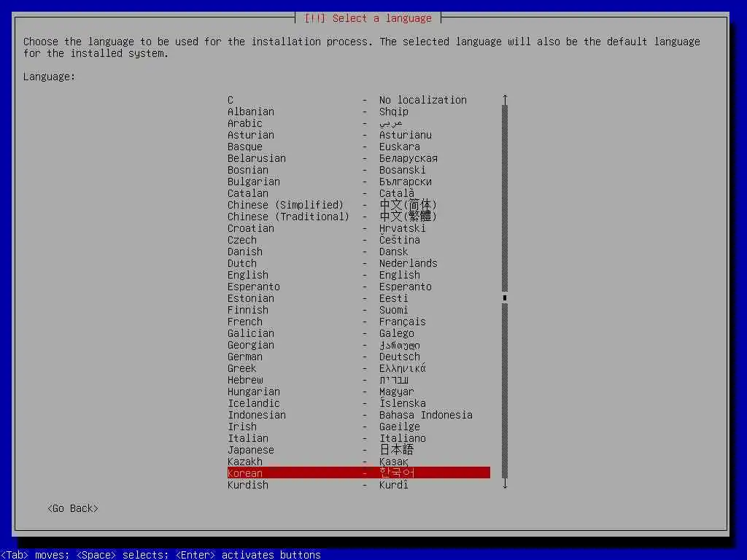Choose German (Deutsch) language
Viewport: 747px width, 560px height.
pos(359,357)
